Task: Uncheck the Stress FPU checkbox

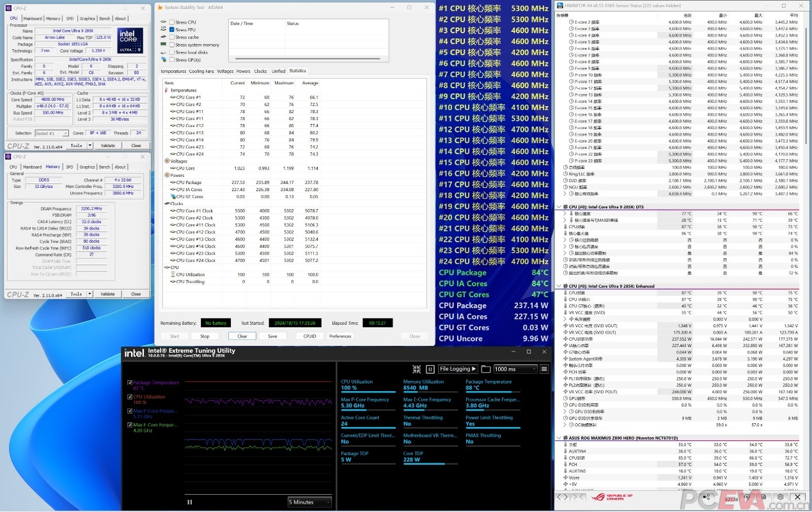Action: click(x=171, y=30)
